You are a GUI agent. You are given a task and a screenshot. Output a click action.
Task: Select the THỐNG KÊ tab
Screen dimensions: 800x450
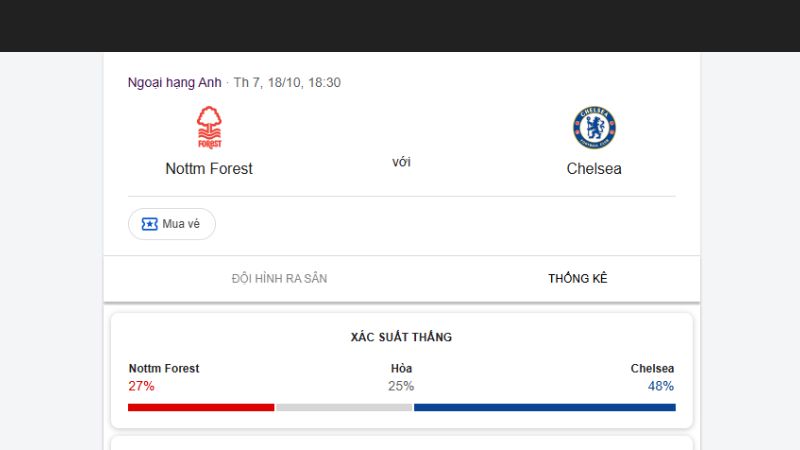coord(577,278)
